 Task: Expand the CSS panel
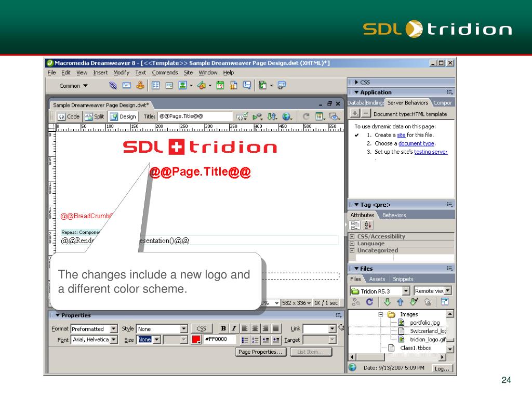click(356, 82)
